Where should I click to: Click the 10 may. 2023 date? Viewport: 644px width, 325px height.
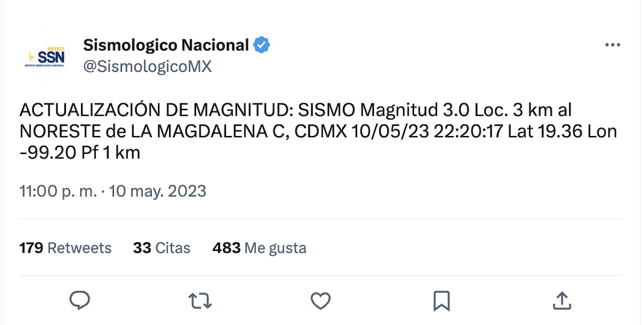158,191
